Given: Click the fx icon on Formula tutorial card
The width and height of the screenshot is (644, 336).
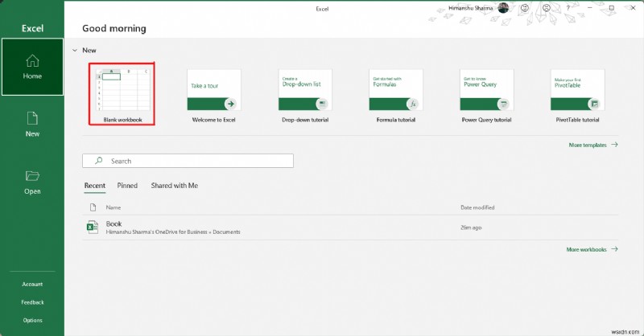Looking at the screenshot, I should coord(413,104).
